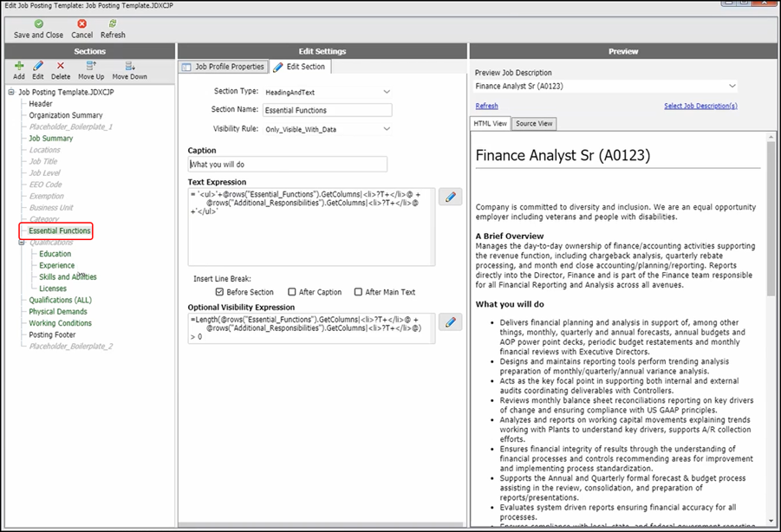Click the Refresh link in Preview panel

coord(487,106)
